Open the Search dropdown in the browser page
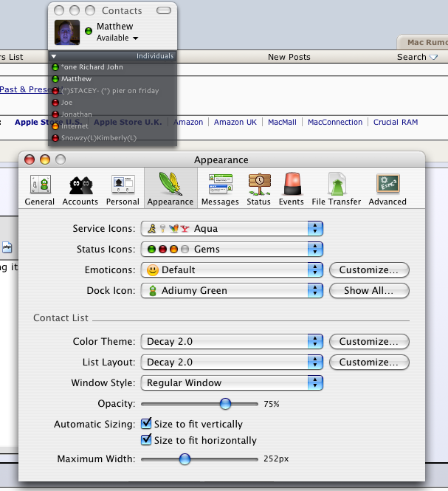This screenshot has height=491, width=448. pyautogui.click(x=417, y=57)
